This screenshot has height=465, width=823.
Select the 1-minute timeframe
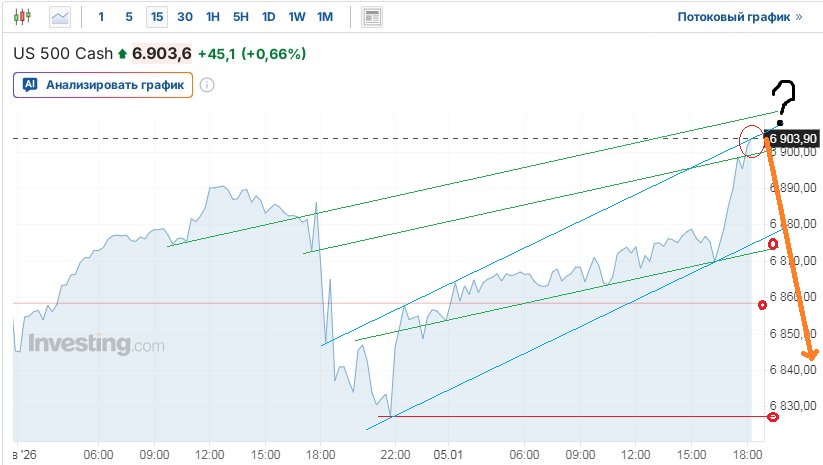pyautogui.click(x=101, y=17)
